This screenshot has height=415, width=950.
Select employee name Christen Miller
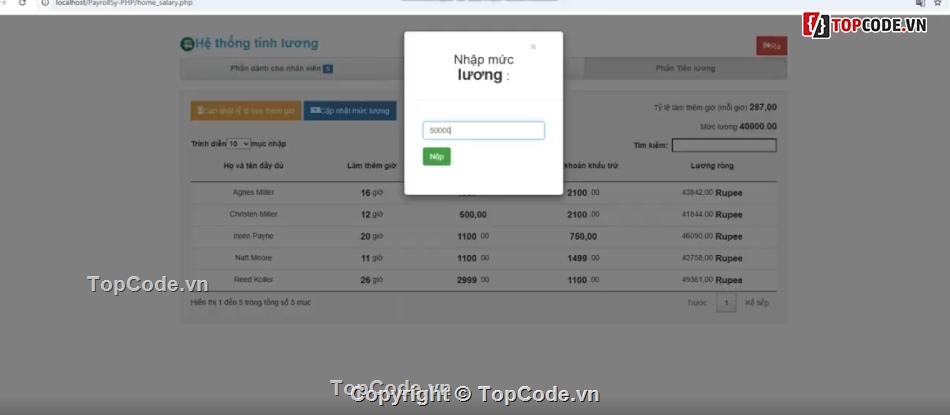[253, 214]
